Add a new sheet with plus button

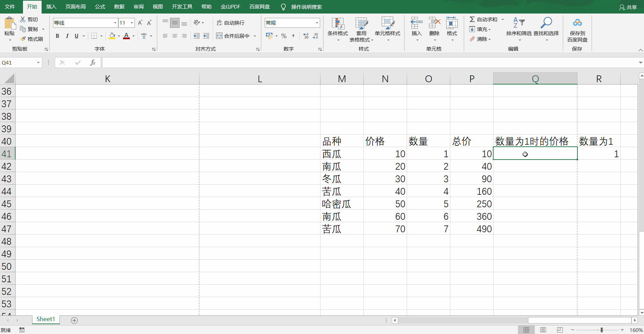point(74,320)
